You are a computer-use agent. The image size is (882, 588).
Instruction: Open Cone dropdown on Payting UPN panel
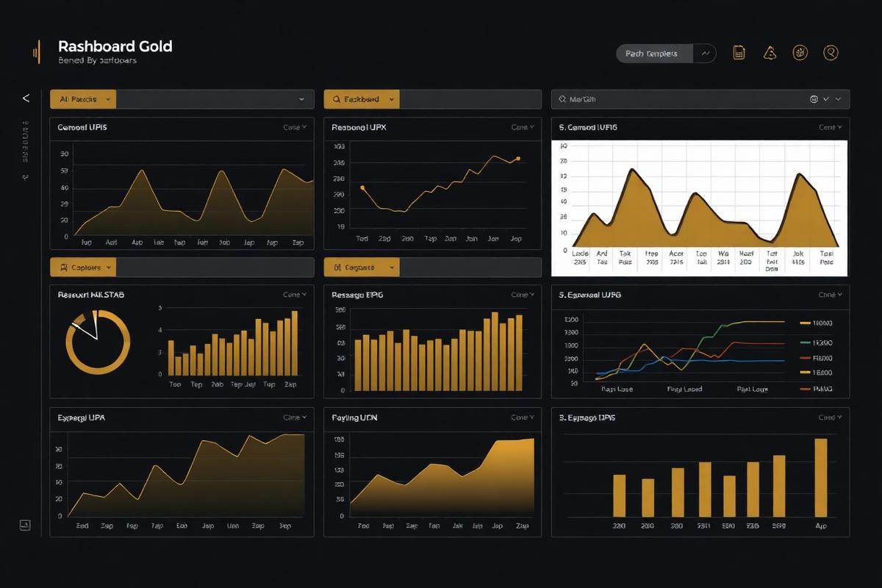point(523,417)
